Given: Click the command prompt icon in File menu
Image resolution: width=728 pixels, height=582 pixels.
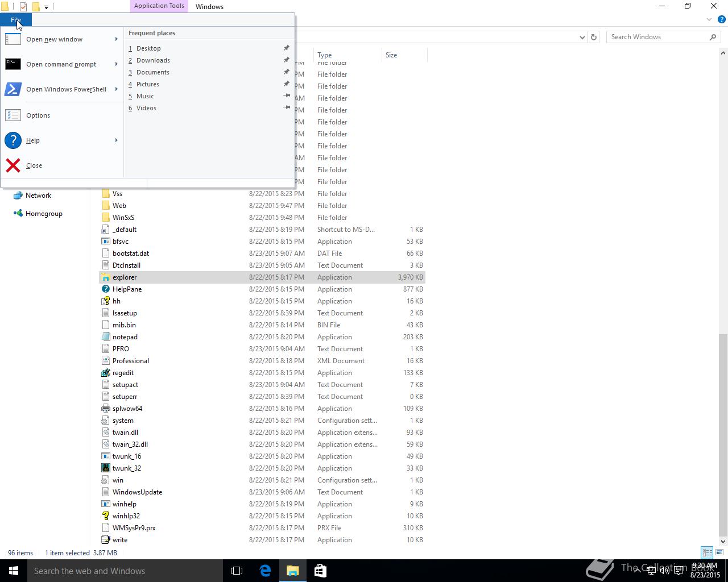Looking at the screenshot, I should click(x=13, y=64).
